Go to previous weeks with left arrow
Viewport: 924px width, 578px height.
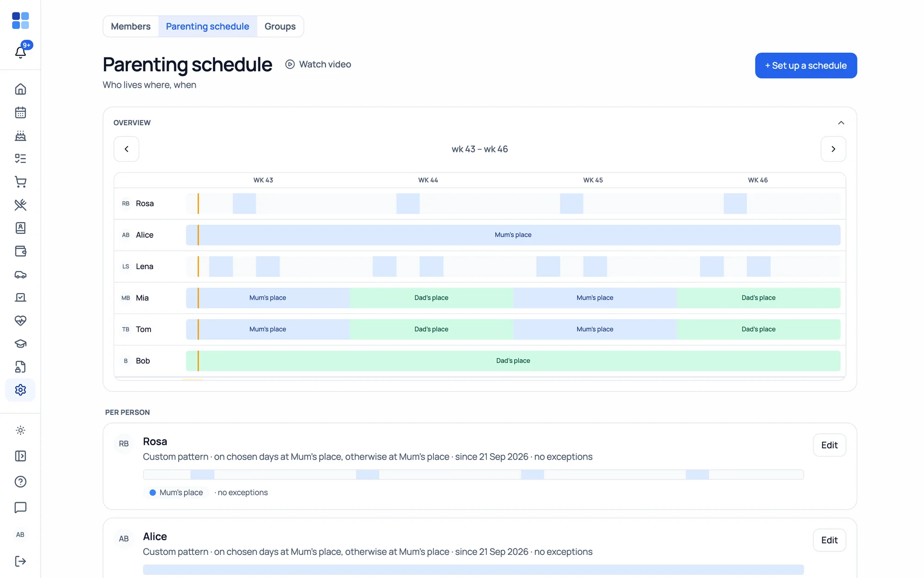point(126,149)
